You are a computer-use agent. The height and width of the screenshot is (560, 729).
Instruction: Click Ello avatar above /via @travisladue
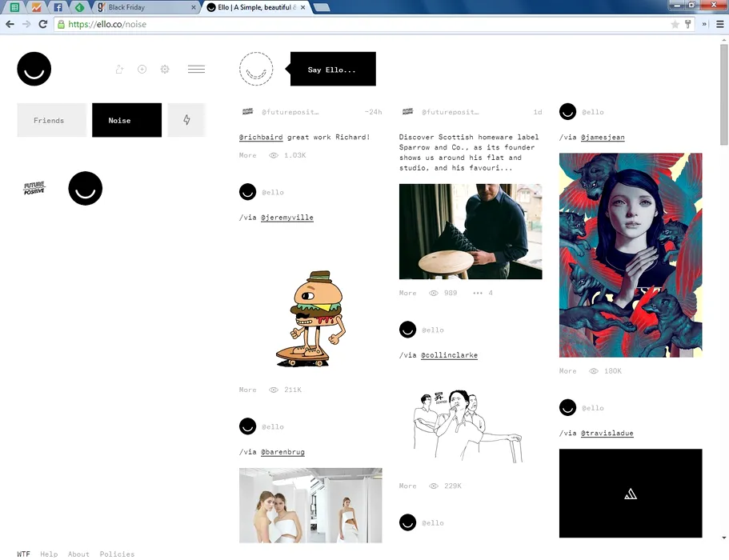pos(567,407)
